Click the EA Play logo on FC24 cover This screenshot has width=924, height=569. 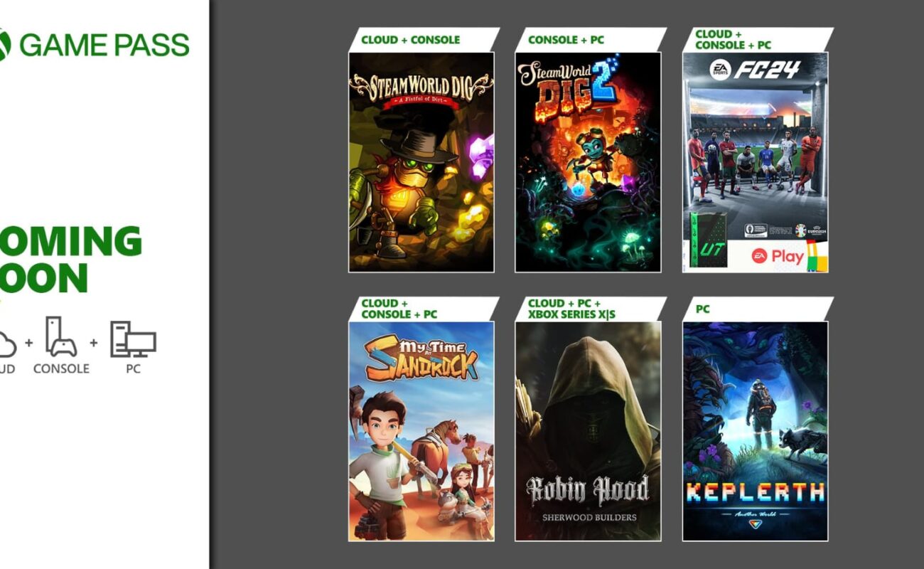coord(778,256)
